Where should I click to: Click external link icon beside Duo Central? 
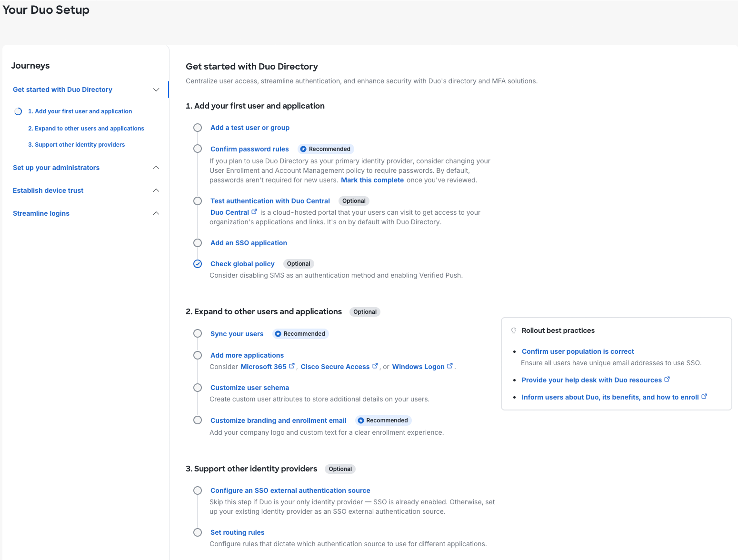tap(254, 212)
